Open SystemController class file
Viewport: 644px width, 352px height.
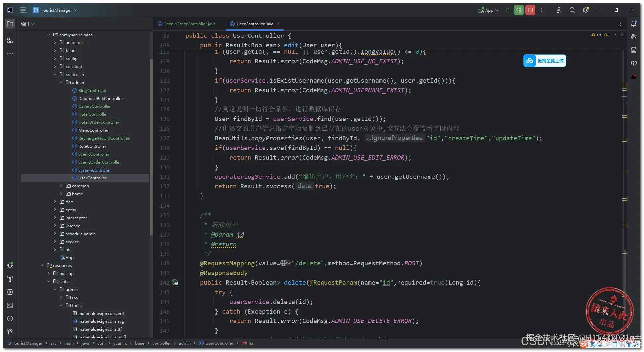(x=95, y=170)
